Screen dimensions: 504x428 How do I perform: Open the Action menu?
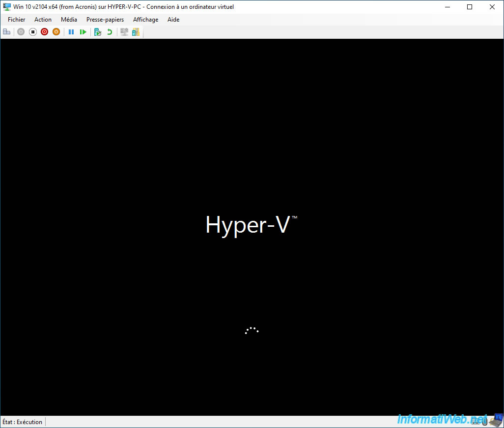(43, 20)
